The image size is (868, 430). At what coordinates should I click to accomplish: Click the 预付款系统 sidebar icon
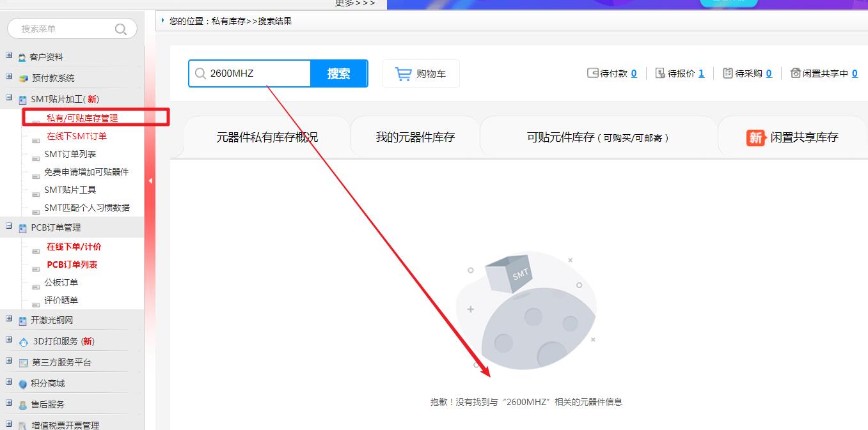pyautogui.click(x=24, y=79)
